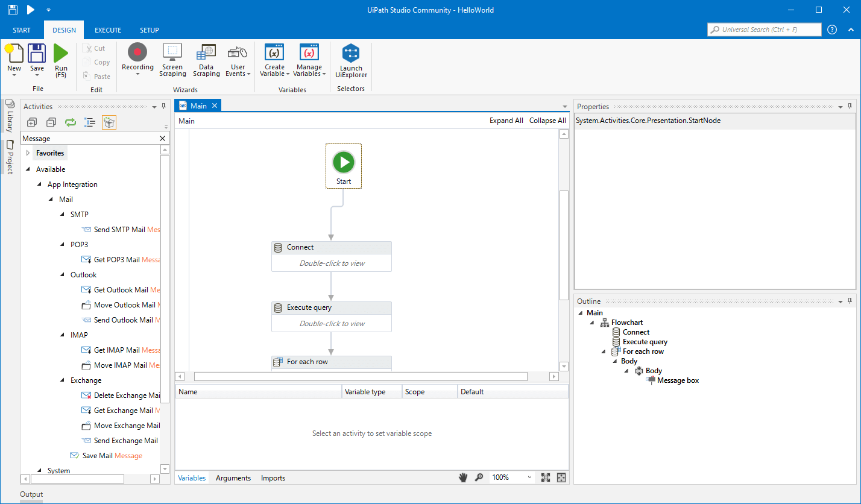
Task: Run the workflow with Run (F5)
Action: [x=61, y=60]
